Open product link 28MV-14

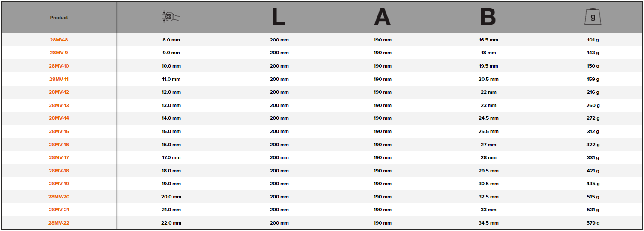(x=59, y=118)
